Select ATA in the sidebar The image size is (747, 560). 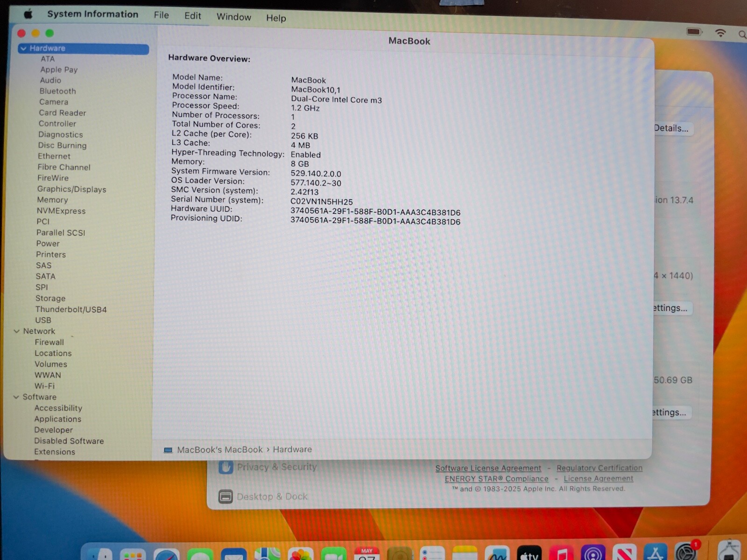coord(48,59)
